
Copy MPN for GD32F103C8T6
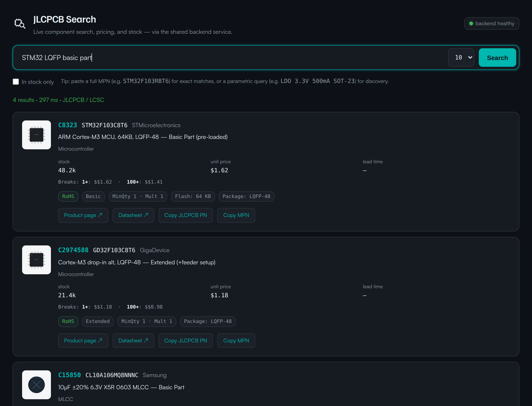click(x=236, y=341)
